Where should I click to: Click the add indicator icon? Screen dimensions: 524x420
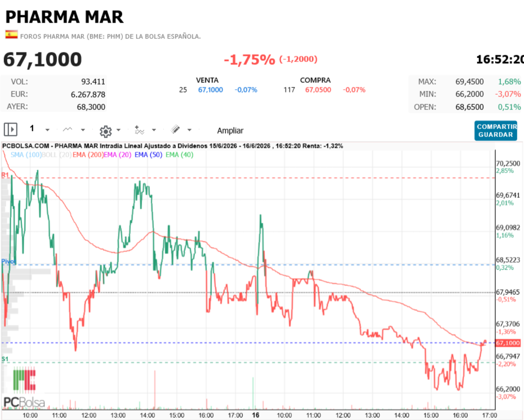(139, 130)
